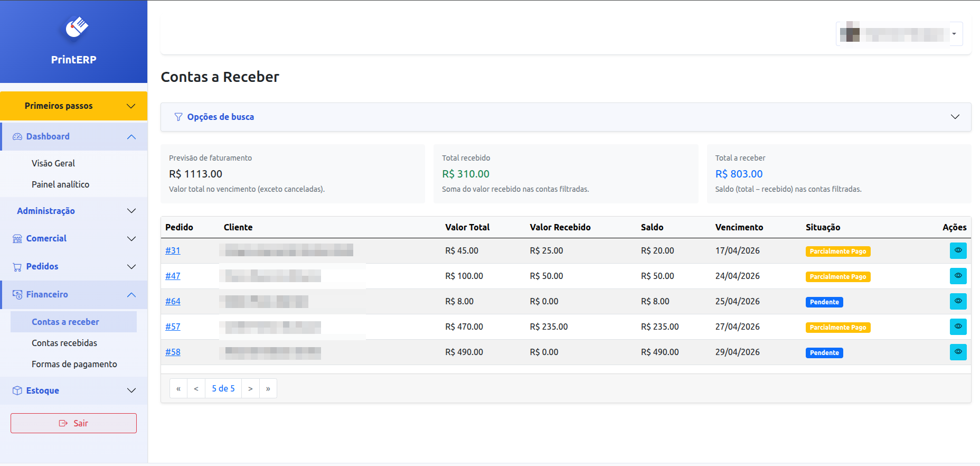980x466 pixels.
Task: View details of order #31 via eye icon
Action: tap(958, 250)
